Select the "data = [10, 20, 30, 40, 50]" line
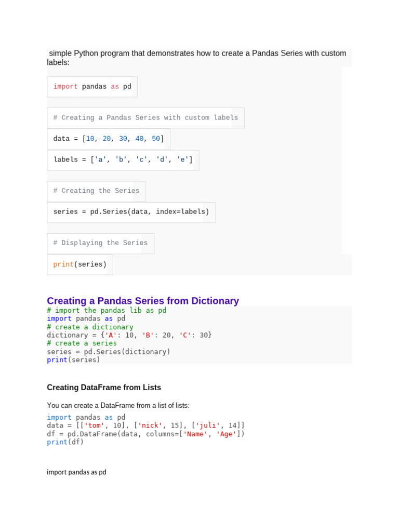The height and width of the screenshot is (532, 399). point(108,139)
